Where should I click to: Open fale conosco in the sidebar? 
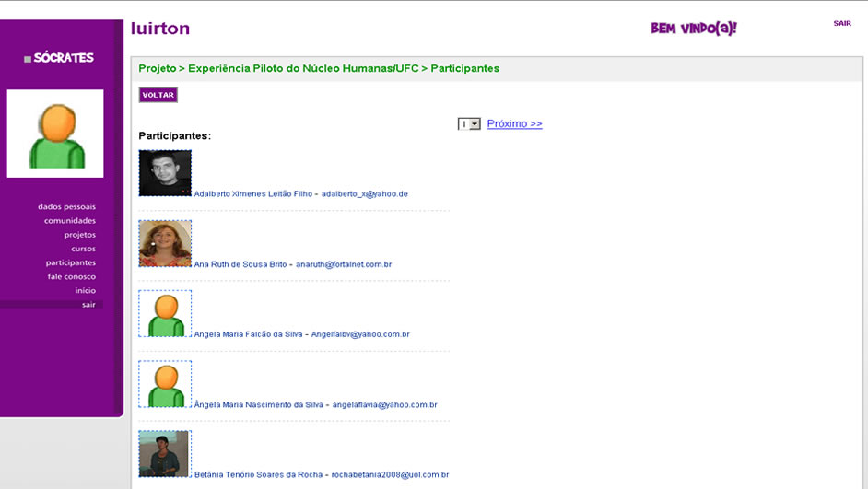coord(71,276)
